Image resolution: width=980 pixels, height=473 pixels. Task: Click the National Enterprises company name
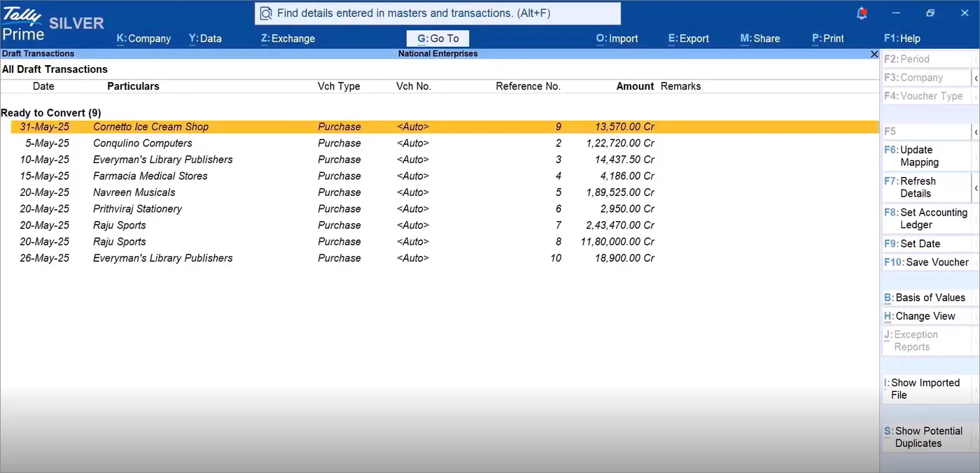click(x=438, y=54)
